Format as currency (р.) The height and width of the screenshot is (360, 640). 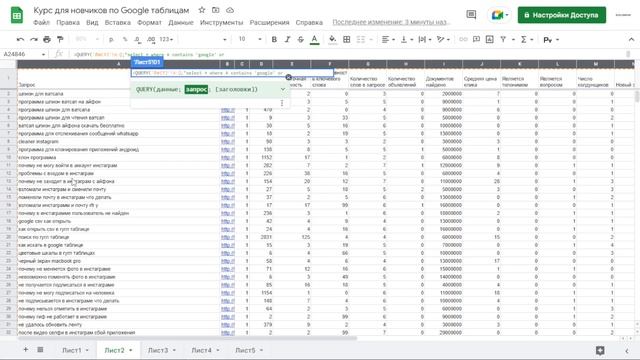click(x=111, y=40)
